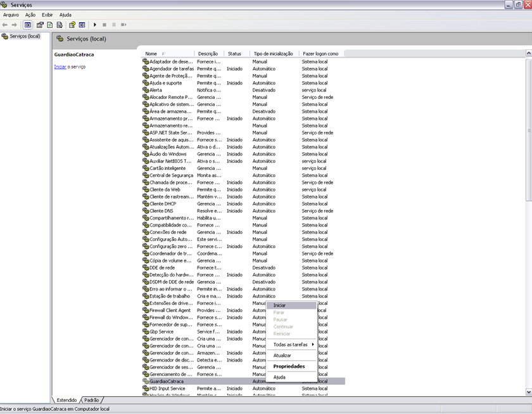Viewport: 532px width, 414px height.
Task: Click the gear icon beside Cliente DNS
Action: click(x=146, y=211)
